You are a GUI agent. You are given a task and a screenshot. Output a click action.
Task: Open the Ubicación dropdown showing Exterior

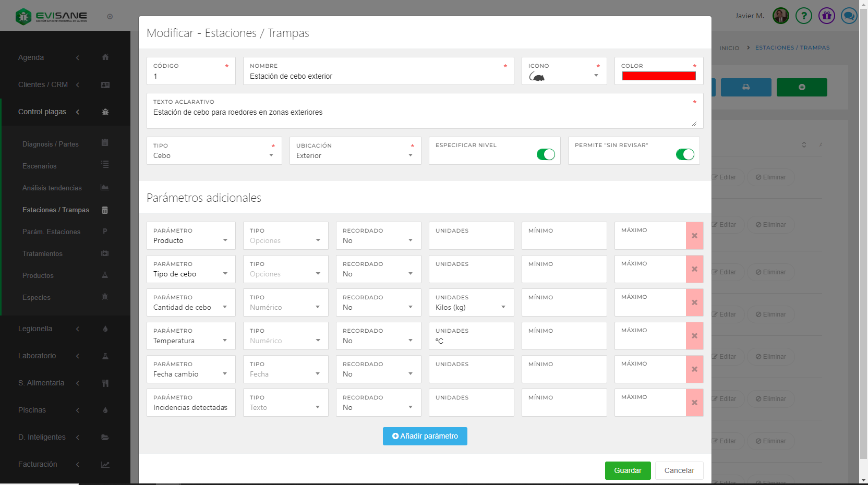355,155
